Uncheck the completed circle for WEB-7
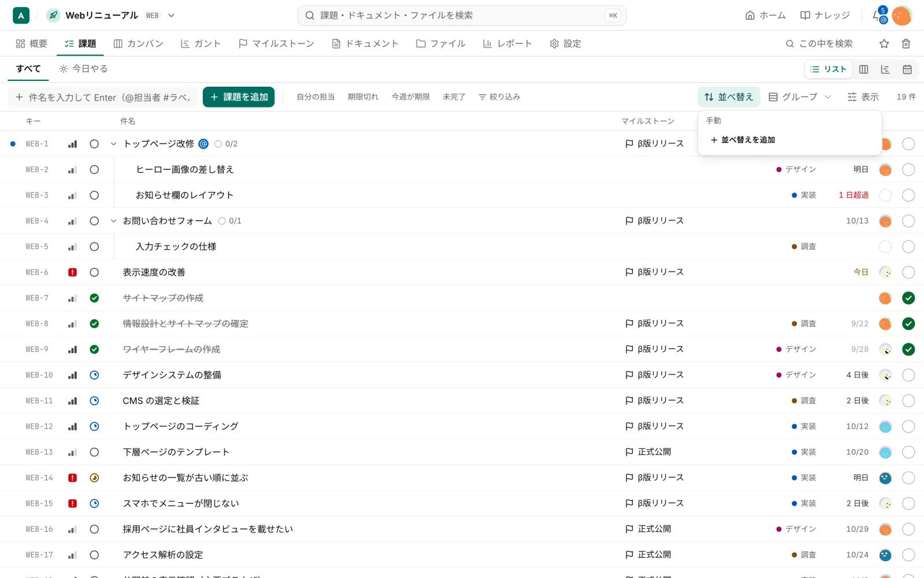Screen dimensions: 924x578 (908, 298)
